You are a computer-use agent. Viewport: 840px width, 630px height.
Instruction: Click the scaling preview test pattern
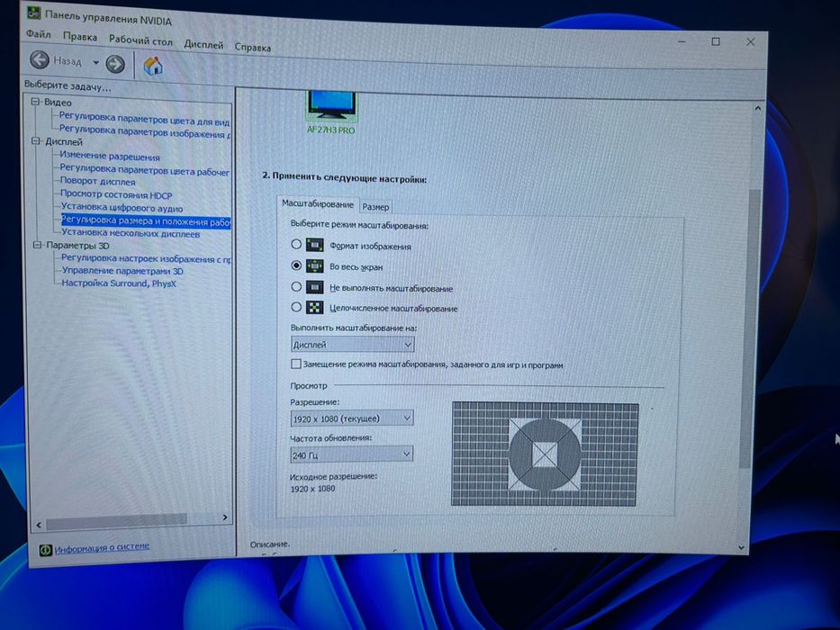point(545,454)
